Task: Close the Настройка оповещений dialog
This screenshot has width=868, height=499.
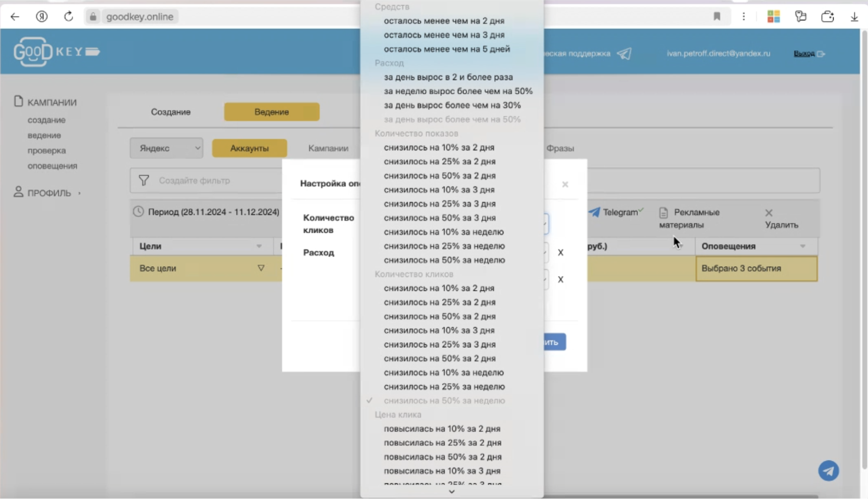Action: click(565, 184)
